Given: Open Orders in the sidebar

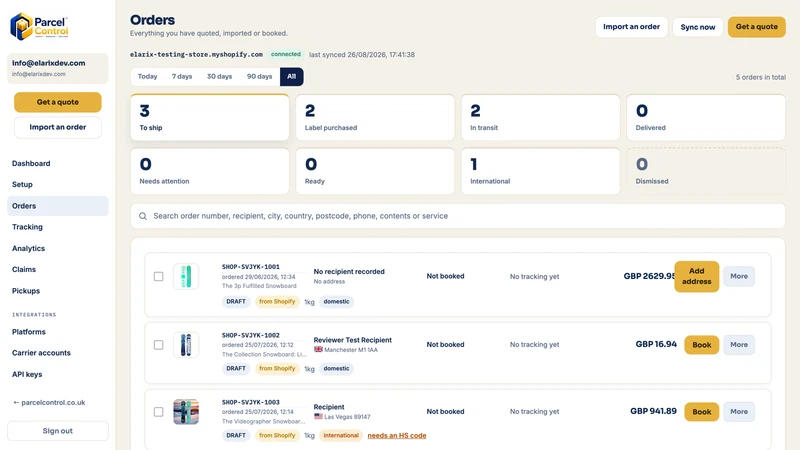Looking at the screenshot, I should pyautogui.click(x=58, y=206).
